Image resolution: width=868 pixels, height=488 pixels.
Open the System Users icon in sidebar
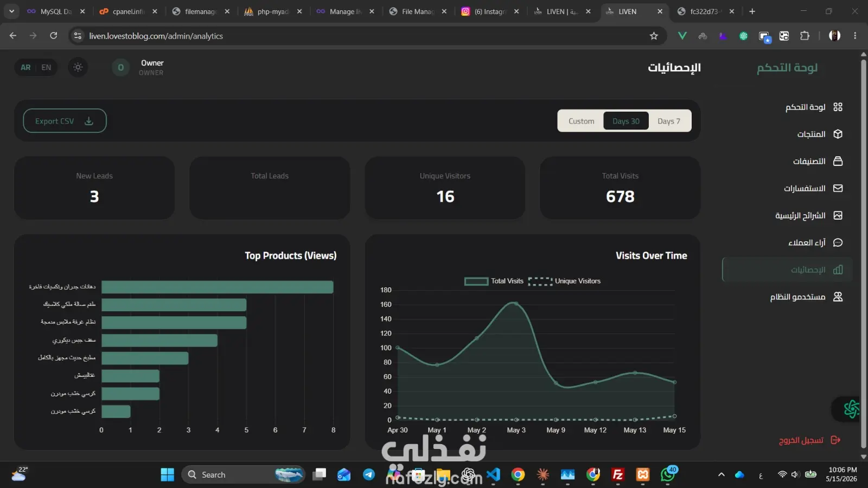pos(838,297)
